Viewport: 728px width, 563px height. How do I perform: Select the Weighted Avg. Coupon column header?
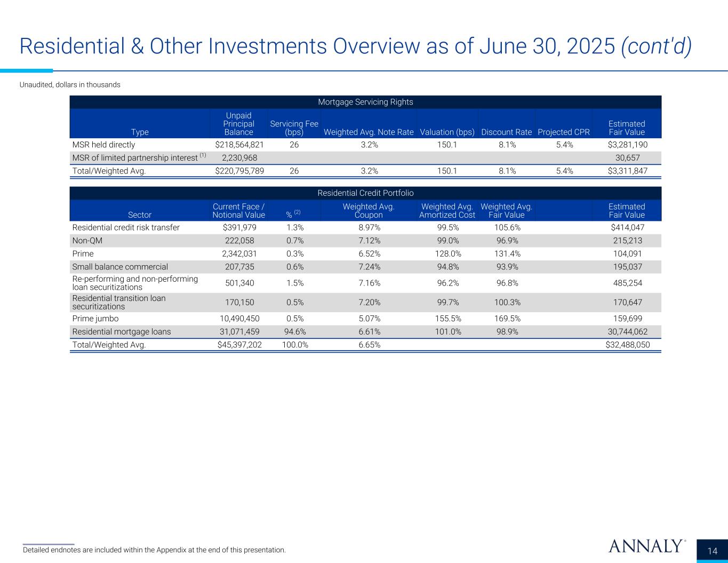[369, 211]
